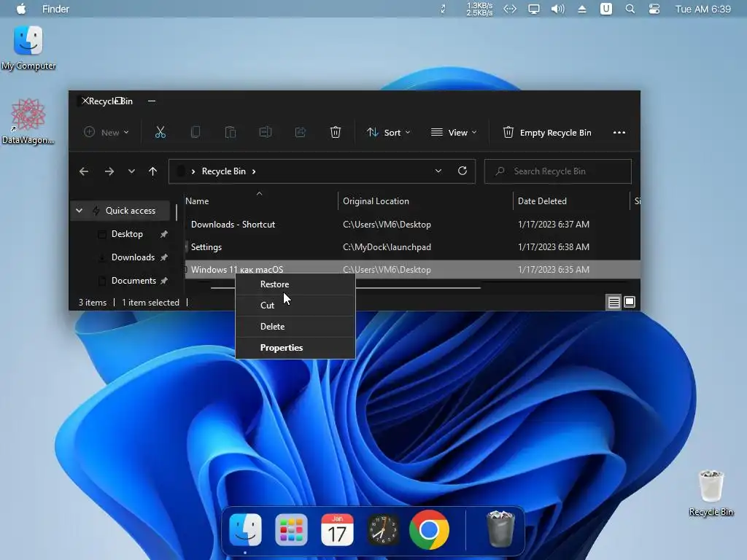
Task: Expand the chevron after Recycle Bin in path
Action: [x=254, y=171]
